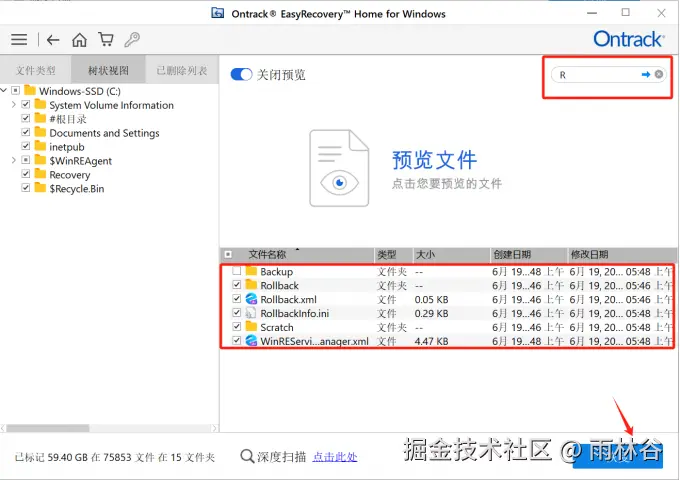The height and width of the screenshot is (480, 680).
Task: Expand the $WinREAgent tree node
Action: click(x=13, y=160)
